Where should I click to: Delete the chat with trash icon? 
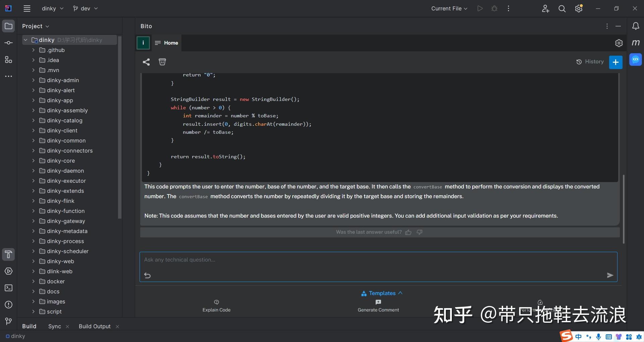coord(162,62)
